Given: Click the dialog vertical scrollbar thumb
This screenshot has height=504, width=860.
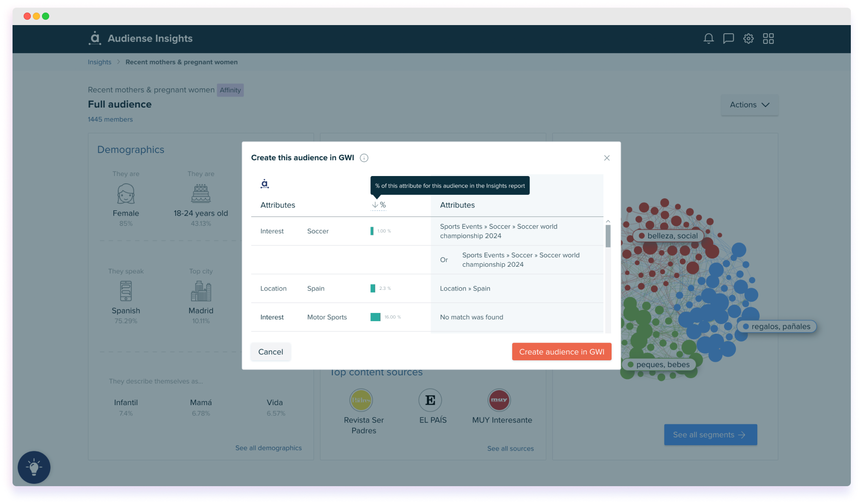Looking at the screenshot, I should click(x=608, y=236).
